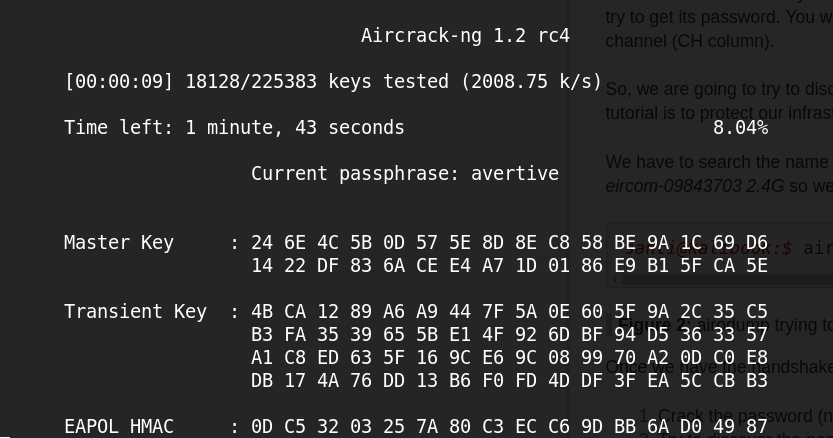The image size is (833, 438).
Task: Click the second Master Key hex row
Action: coord(509,266)
